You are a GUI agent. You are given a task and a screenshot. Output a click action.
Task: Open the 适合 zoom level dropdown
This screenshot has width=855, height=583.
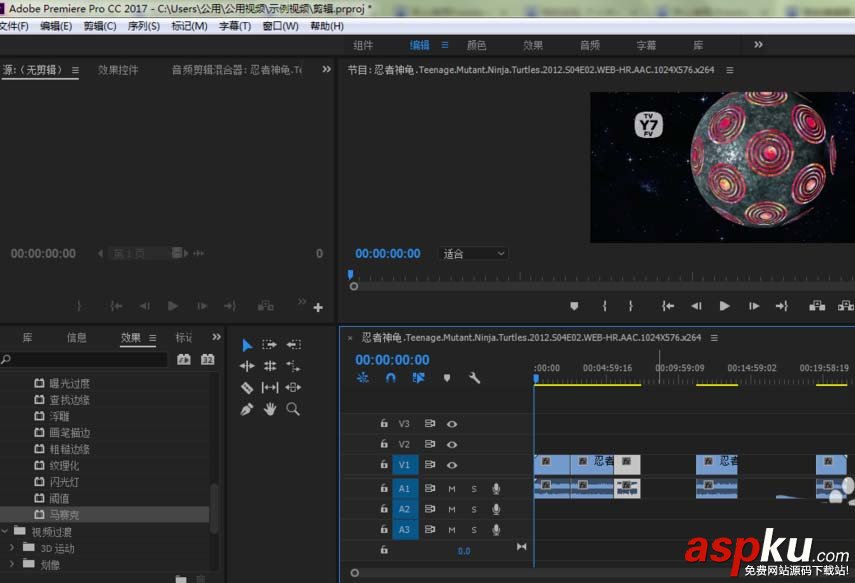(x=473, y=254)
